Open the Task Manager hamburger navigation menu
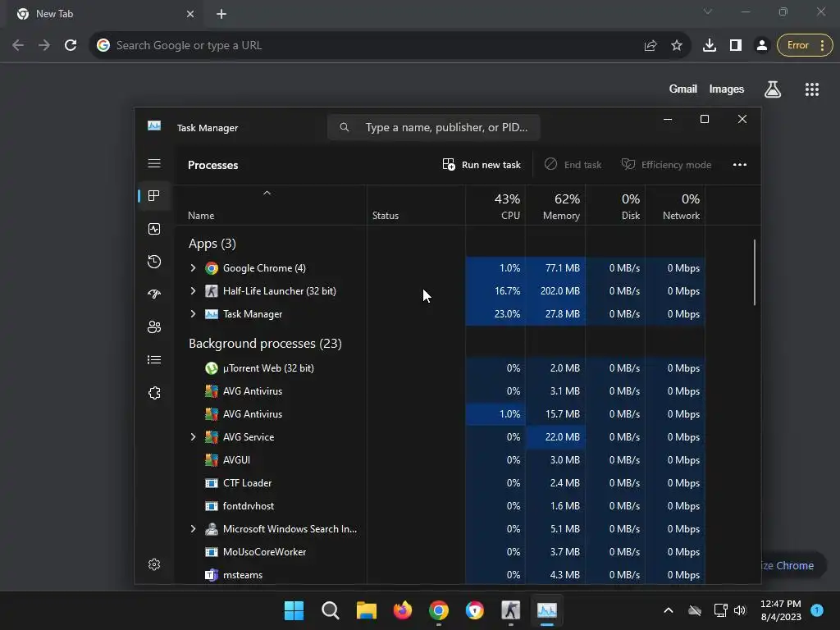Viewport: 840px width, 630px height. [x=154, y=163]
